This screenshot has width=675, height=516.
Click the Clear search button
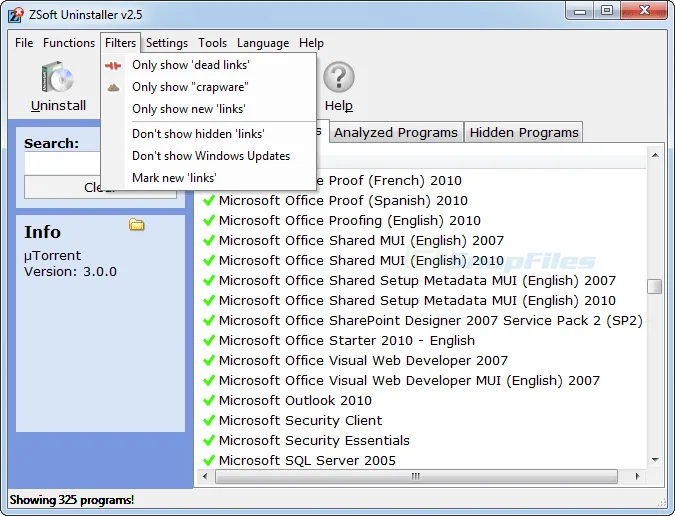tap(100, 188)
